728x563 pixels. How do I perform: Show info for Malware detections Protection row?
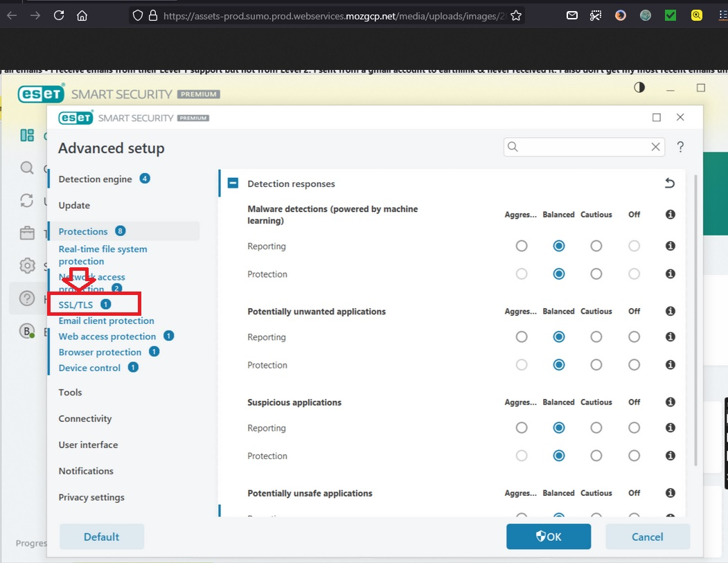[x=670, y=274]
